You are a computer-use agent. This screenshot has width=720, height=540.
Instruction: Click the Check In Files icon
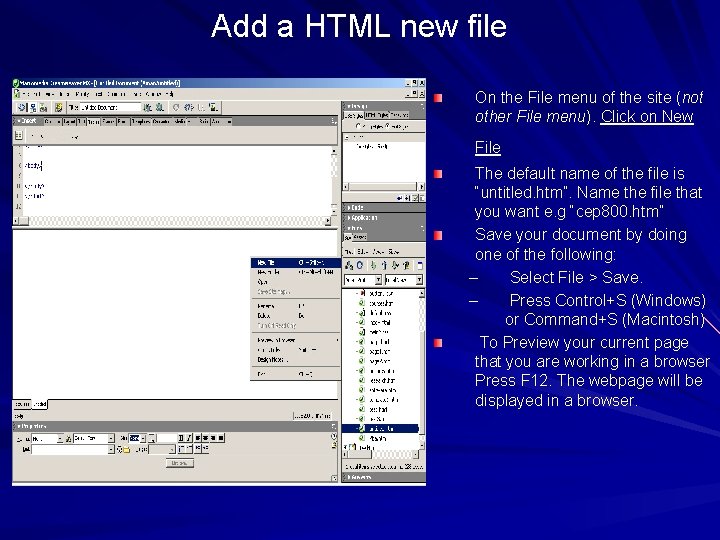pyautogui.click(x=406, y=265)
